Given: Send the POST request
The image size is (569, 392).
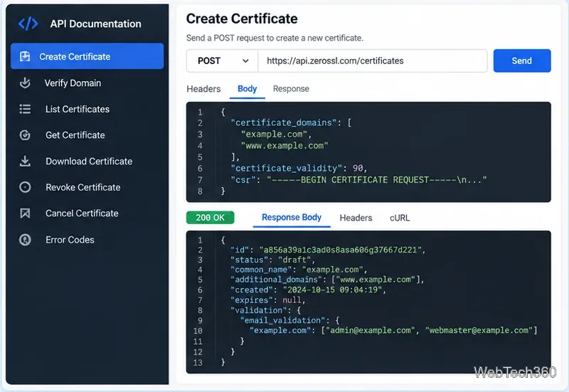Looking at the screenshot, I should [x=522, y=60].
